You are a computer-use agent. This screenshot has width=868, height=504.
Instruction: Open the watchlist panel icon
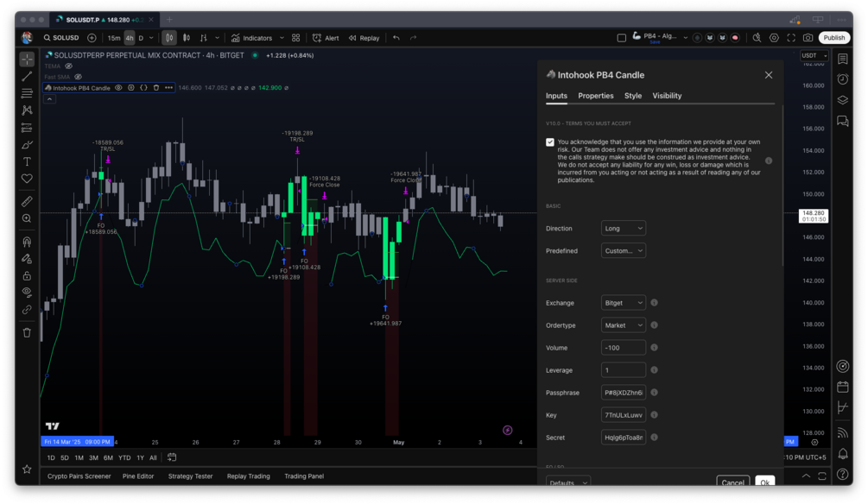[843, 59]
